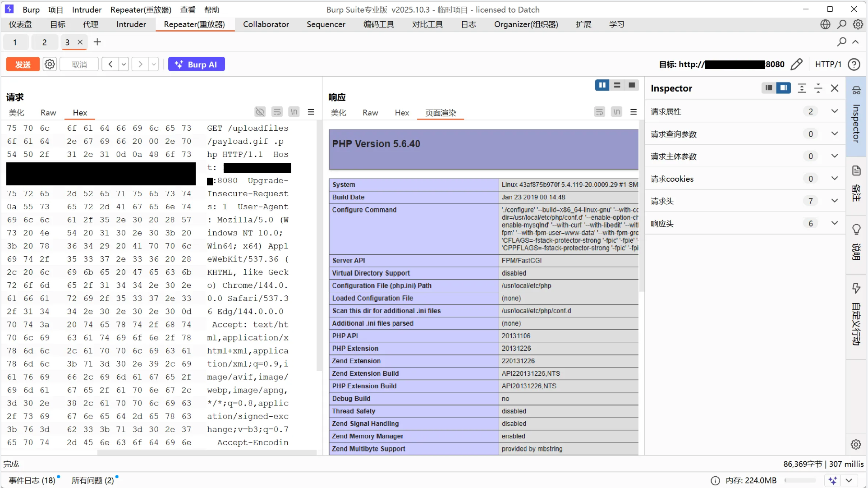The height and width of the screenshot is (488, 868).
Task: Search Repeater tabs with the magnifier icon
Action: point(841,42)
